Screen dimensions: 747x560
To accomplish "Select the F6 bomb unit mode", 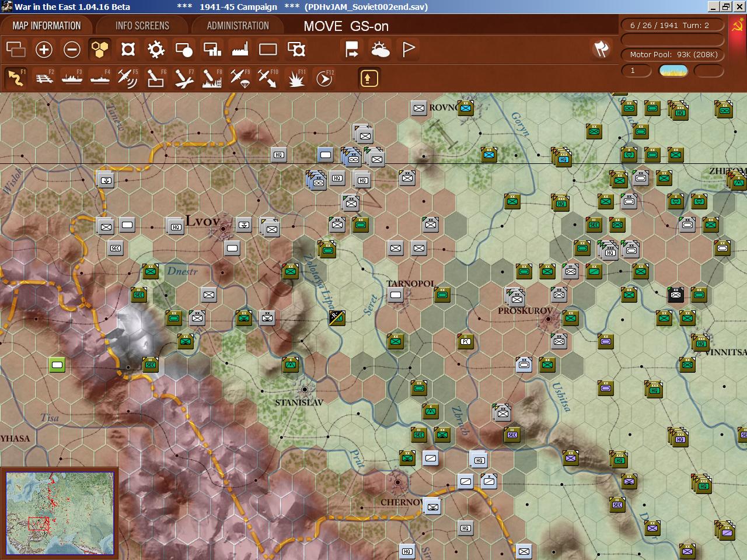I will coord(156,78).
